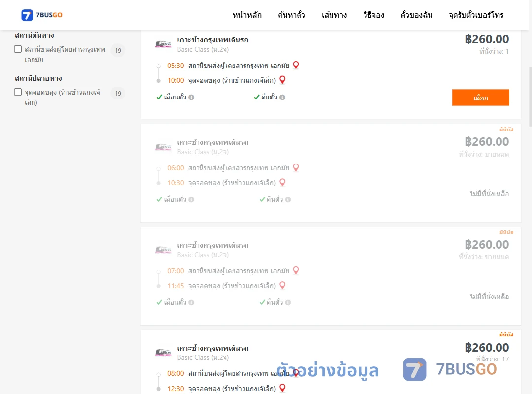Click the 05:30 departure time
Viewport: 532px width, 394px height.
[x=176, y=66]
